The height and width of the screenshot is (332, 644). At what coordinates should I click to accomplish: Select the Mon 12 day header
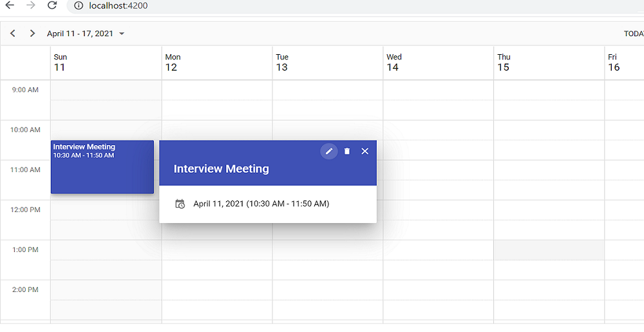217,63
